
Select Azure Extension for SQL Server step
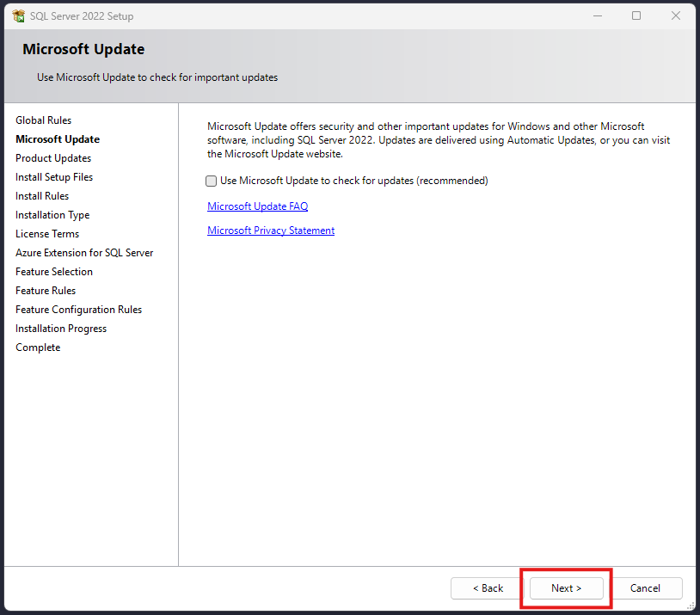tap(84, 253)
